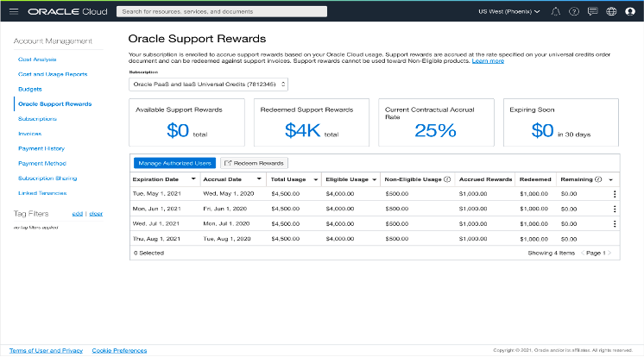The image size is (644, 357).
Task: Open actions menu for May 1, 2021 row
Action: [615, 194]
